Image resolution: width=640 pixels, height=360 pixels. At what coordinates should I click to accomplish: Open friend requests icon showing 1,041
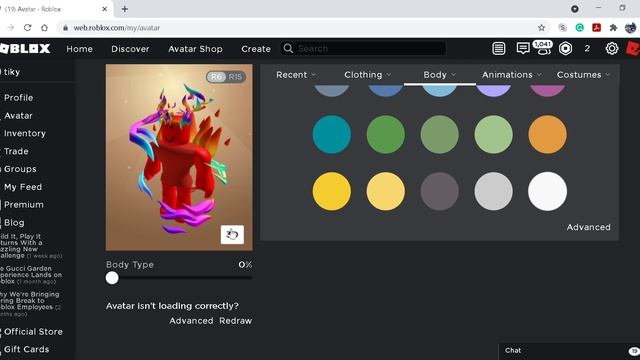click(543, 48)
